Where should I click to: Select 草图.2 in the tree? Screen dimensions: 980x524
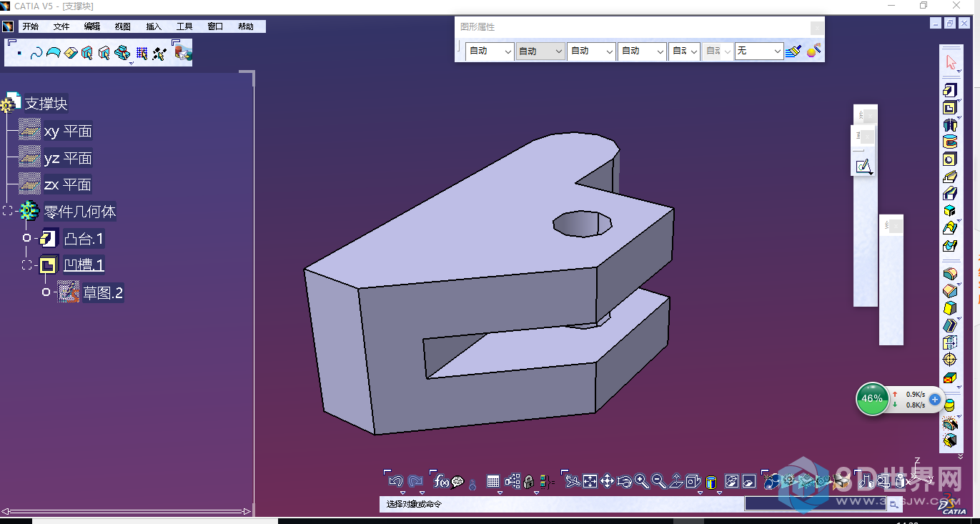click(103, 292)
